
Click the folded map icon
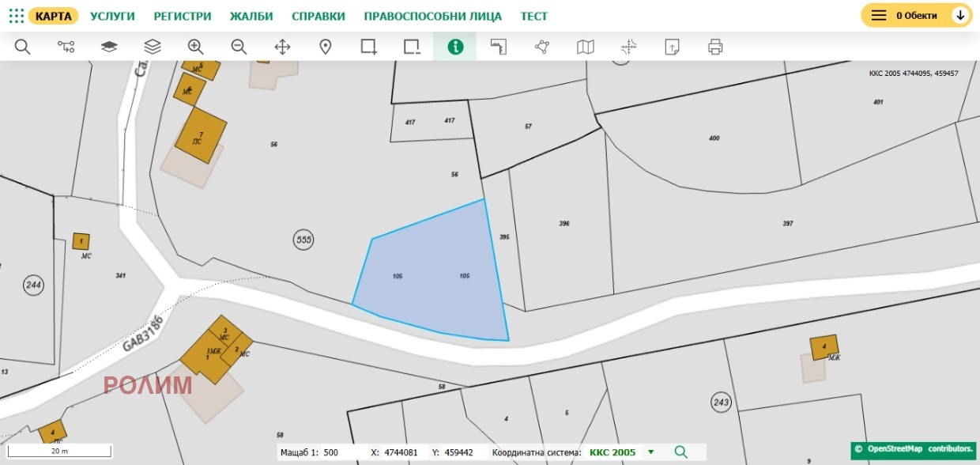click(x=585, y=47)
